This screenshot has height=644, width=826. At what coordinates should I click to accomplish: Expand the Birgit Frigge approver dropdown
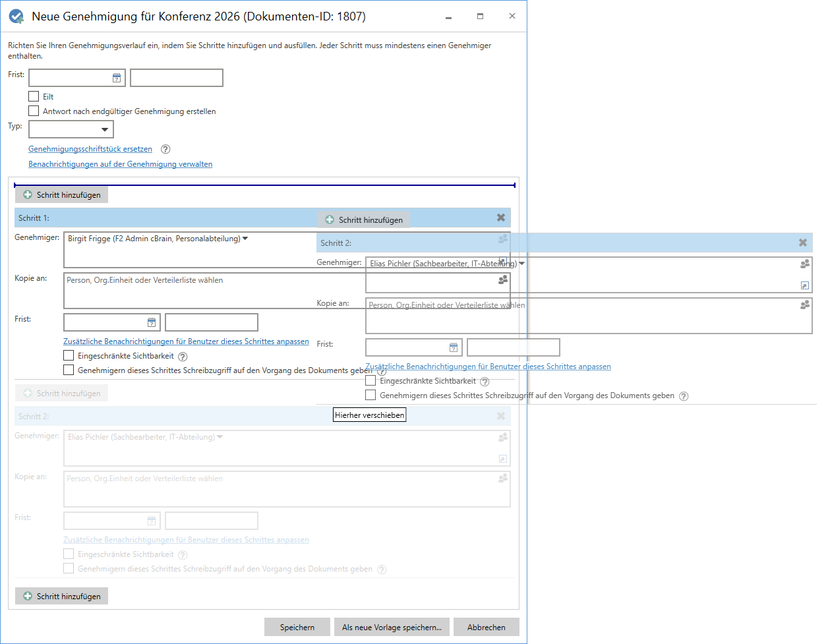(246, 238)
